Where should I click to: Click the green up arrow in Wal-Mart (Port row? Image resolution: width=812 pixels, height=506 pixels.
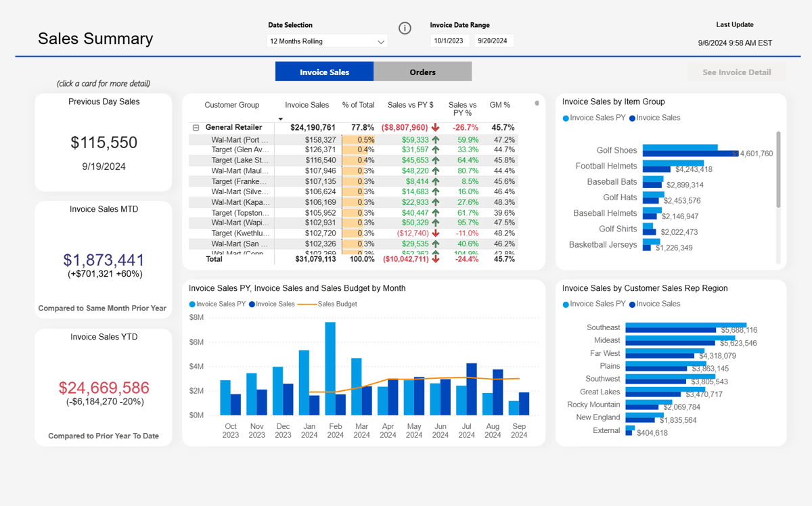point(435,140)
